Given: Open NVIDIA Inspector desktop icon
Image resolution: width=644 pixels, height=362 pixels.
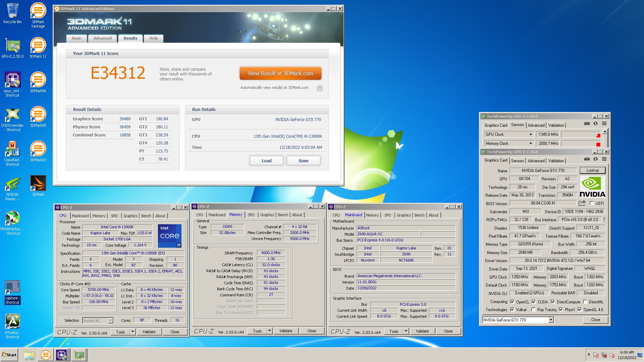Looking at the screenshot, I should tap(12, 188).
